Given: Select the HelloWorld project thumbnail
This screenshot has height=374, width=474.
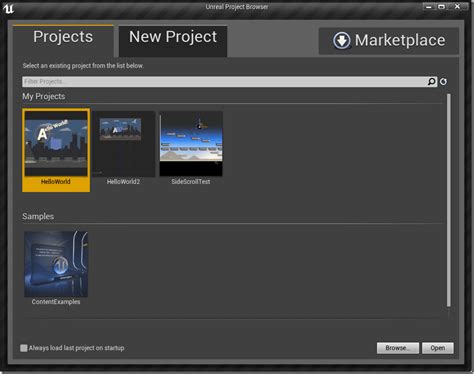Looking at the screenshot, I should (x=56, y=144).
